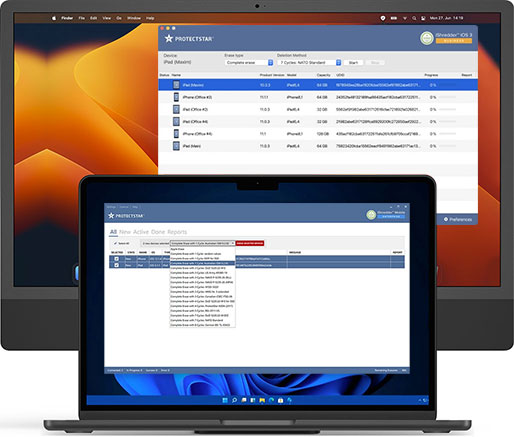Click the iPad (Office #2) device icon
The width and height of the screenshot is (514, 437).
pos(176,109)
